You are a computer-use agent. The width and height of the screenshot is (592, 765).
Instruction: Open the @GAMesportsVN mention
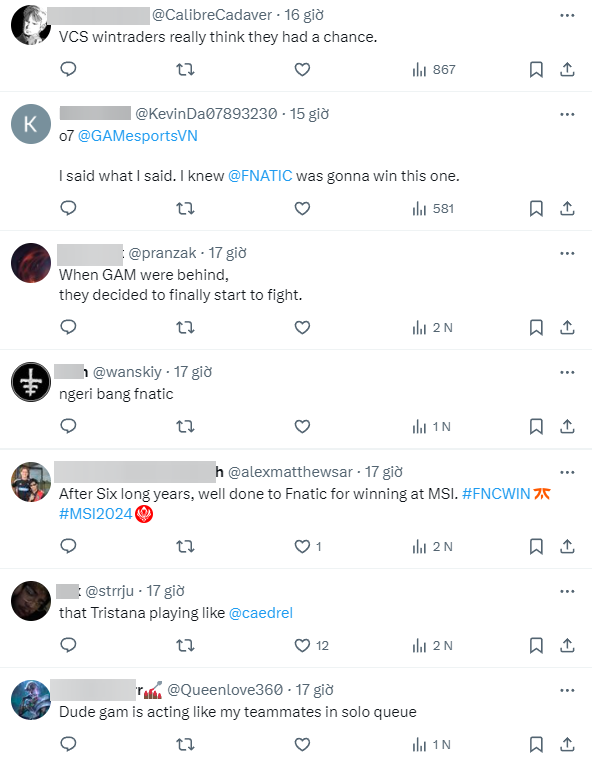pos(138,136)
